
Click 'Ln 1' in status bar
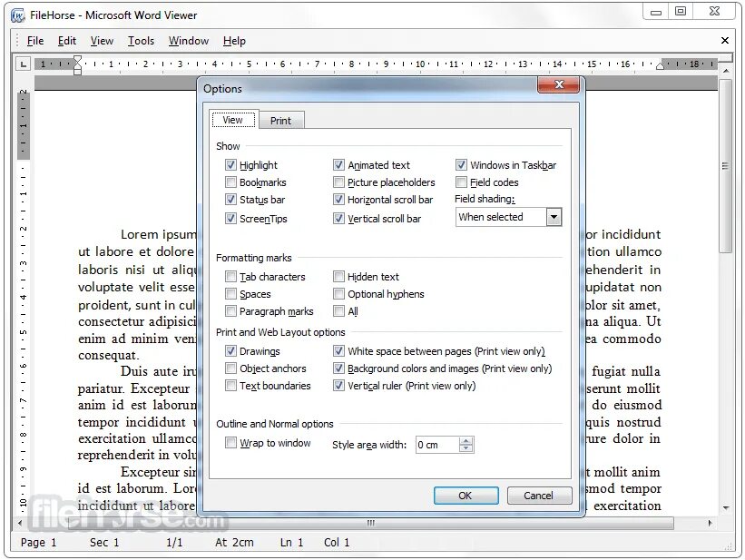click(x=291, y=543)
